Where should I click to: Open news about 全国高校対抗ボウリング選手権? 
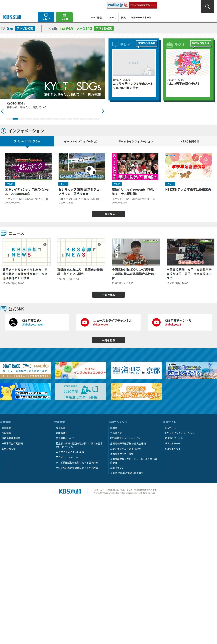[136, 274]
